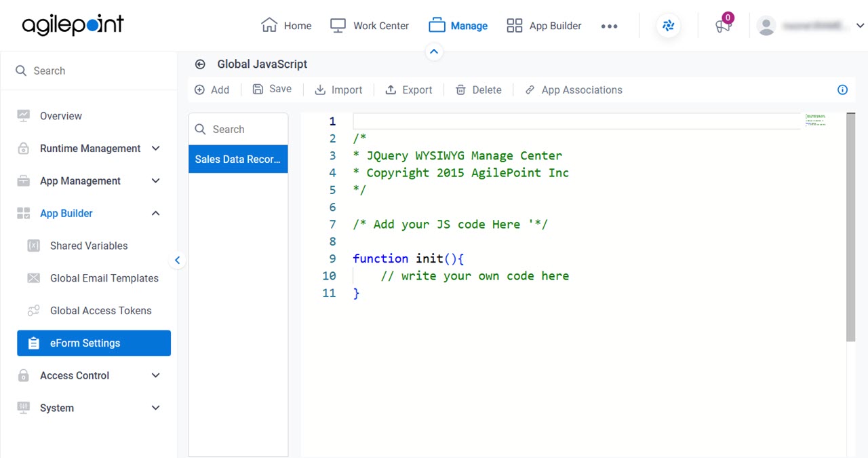Screen dimensions: 868x458
Task: Click the Overview chart icon
Action: [24, 116]
